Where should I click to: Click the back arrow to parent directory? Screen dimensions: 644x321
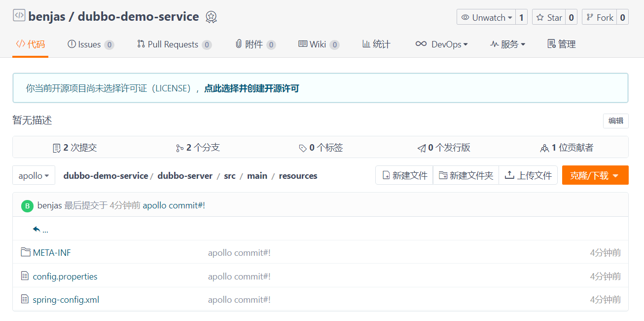[36, 229]
